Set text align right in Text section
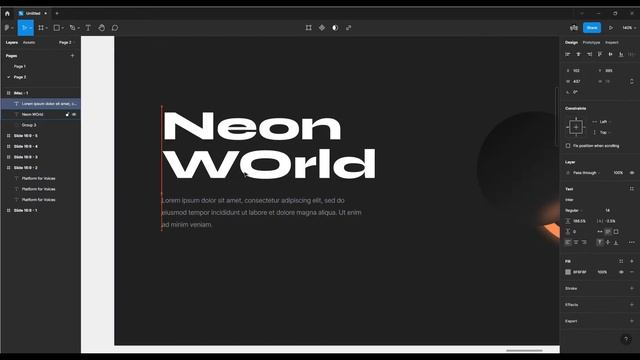 point(584,242)
